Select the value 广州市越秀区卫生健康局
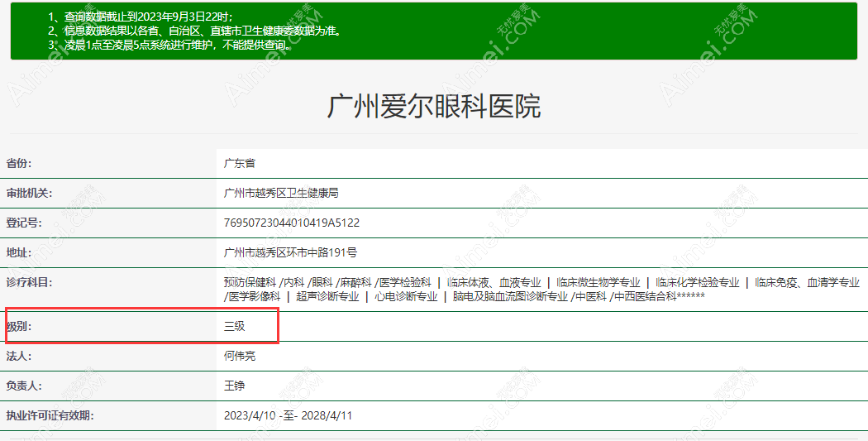The image size is (868, 441). coord(281,194)
